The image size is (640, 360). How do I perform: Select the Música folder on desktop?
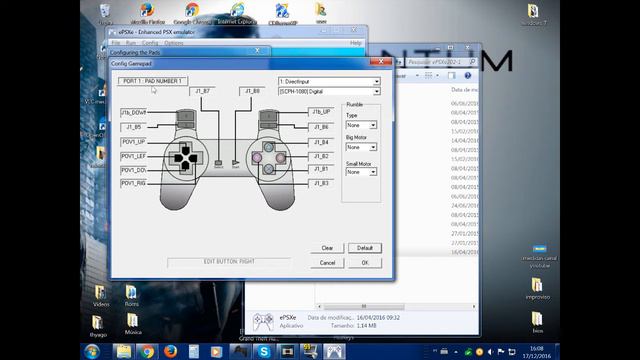point(133,324)
